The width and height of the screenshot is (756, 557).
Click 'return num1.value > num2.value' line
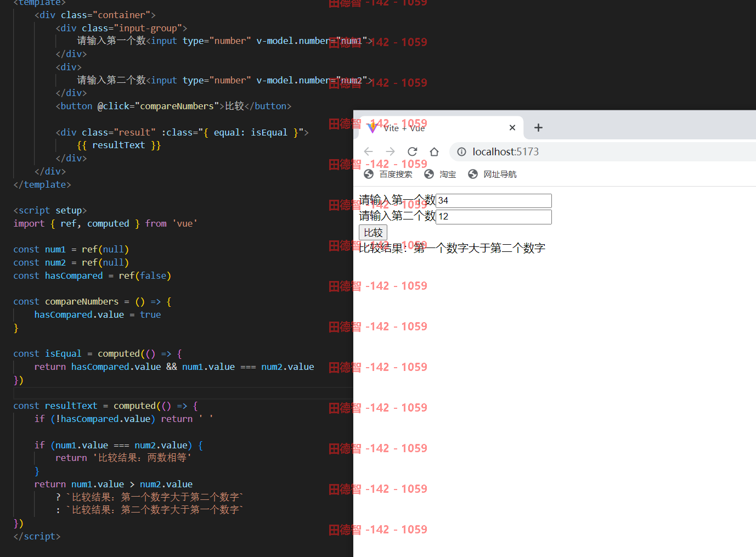[114, 484]
